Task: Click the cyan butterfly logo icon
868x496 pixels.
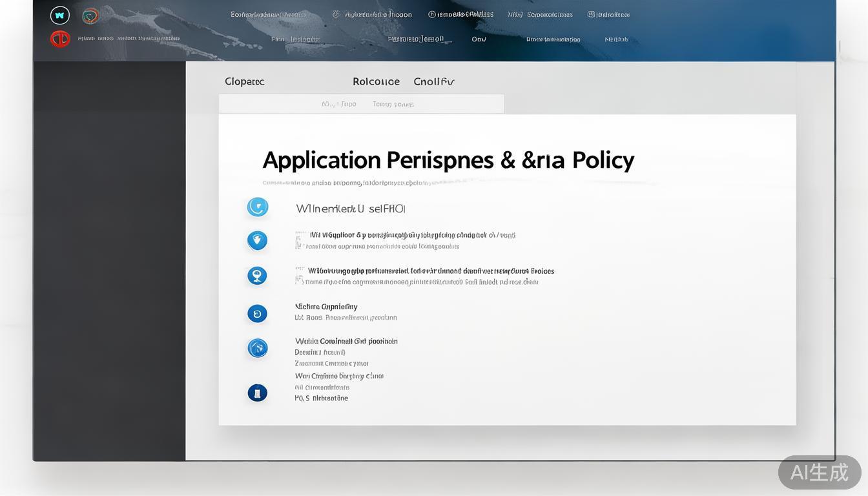Action: point(60,15)
